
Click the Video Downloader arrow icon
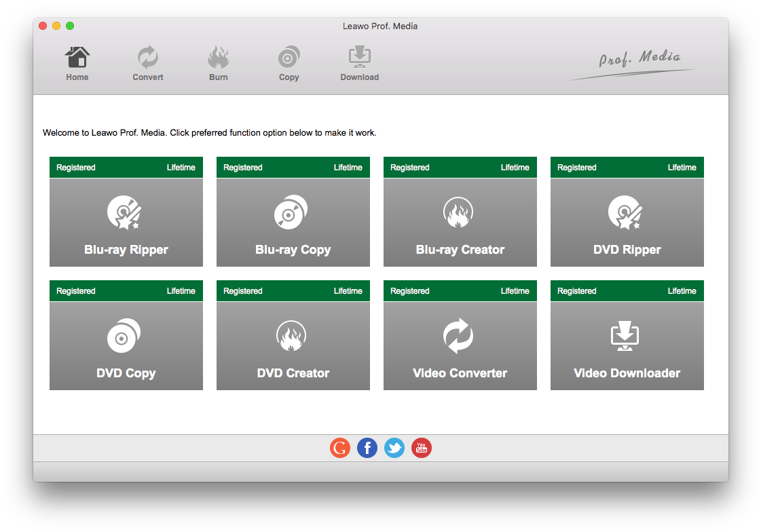click(625, 336)
